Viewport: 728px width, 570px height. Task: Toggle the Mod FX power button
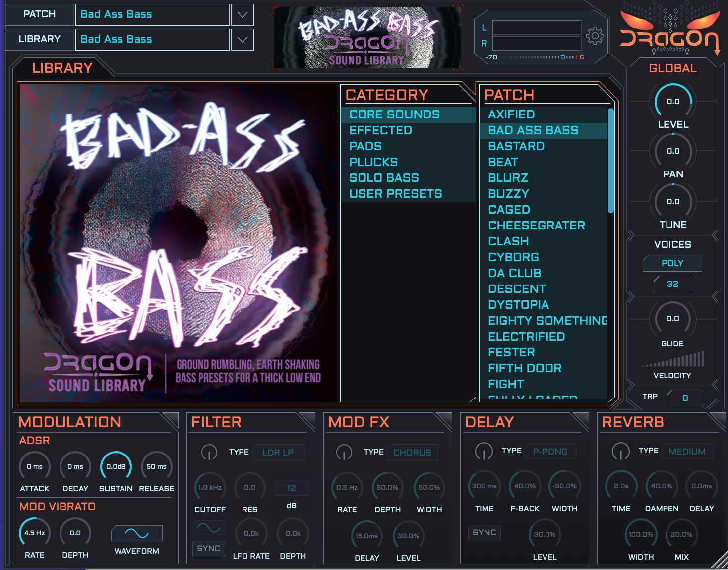[344, 452]
